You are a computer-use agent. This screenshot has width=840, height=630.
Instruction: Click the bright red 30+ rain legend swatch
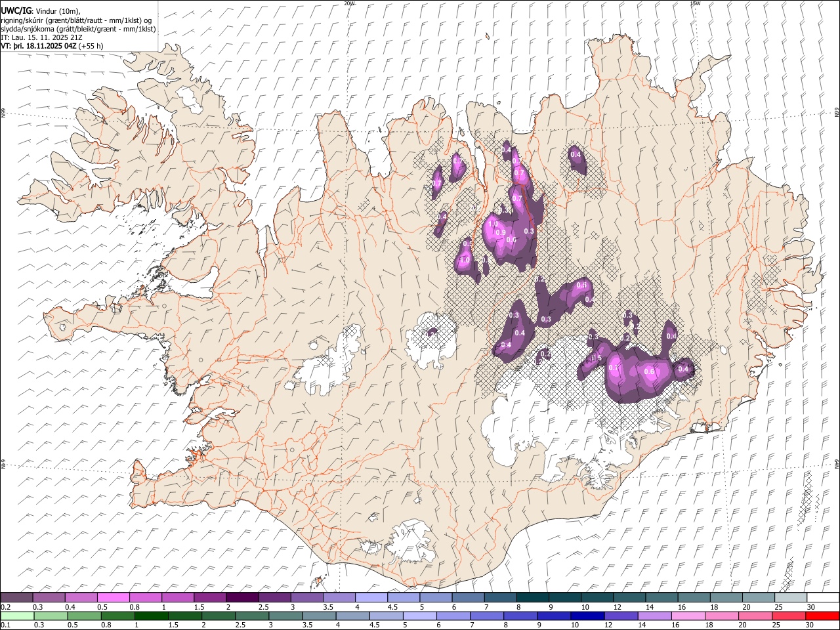(x=822, y=616)
